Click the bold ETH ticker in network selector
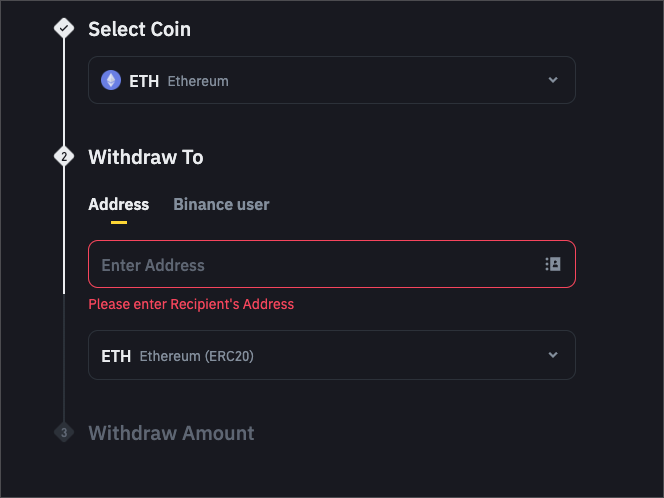 pos(116,356)
